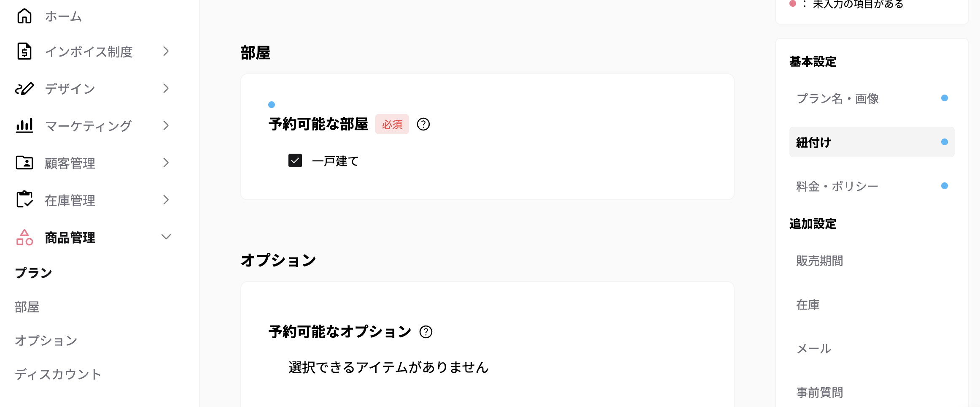The width and height of the screenshot is (980, 407).
Task: Click the ホーム (home) icon
Action: pyautogui.click(x=24, y=16)
